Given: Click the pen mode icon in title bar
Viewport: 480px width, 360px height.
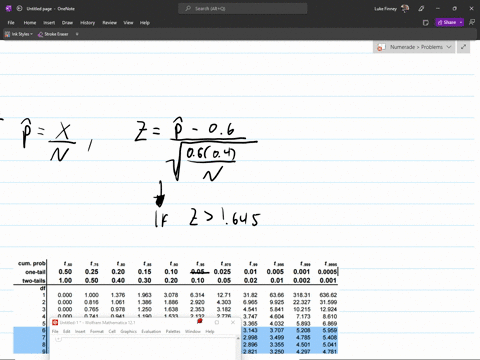Looking at the screenshot, I should click(x=421, y=9).
